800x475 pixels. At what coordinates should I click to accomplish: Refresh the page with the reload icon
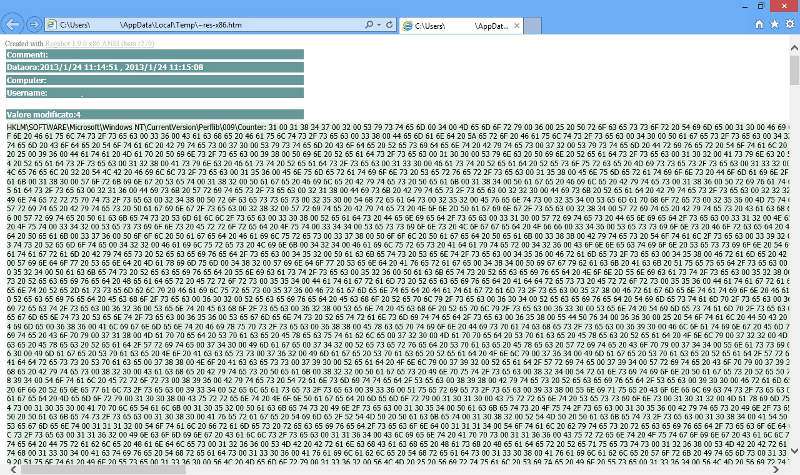[389, 24]
